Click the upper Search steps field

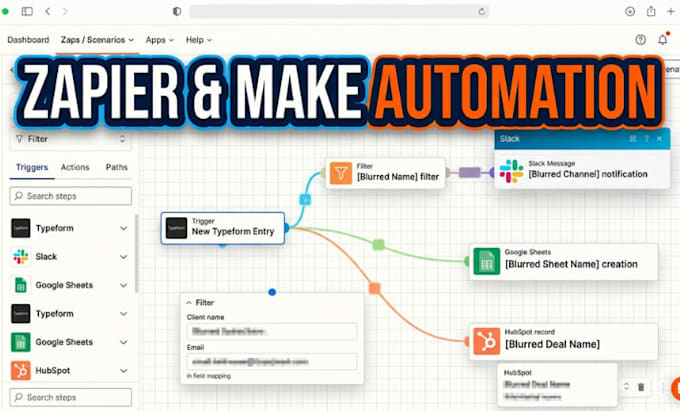coord(70,196)
